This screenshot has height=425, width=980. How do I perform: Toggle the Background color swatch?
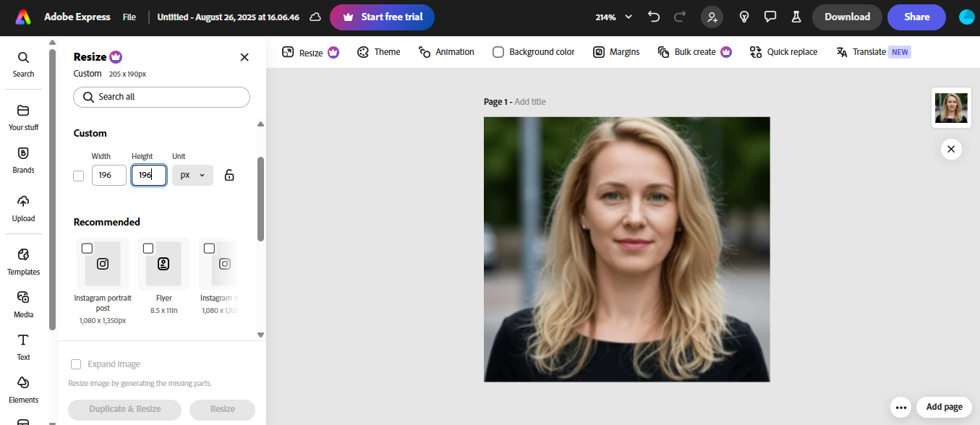[x=498, y=52]
